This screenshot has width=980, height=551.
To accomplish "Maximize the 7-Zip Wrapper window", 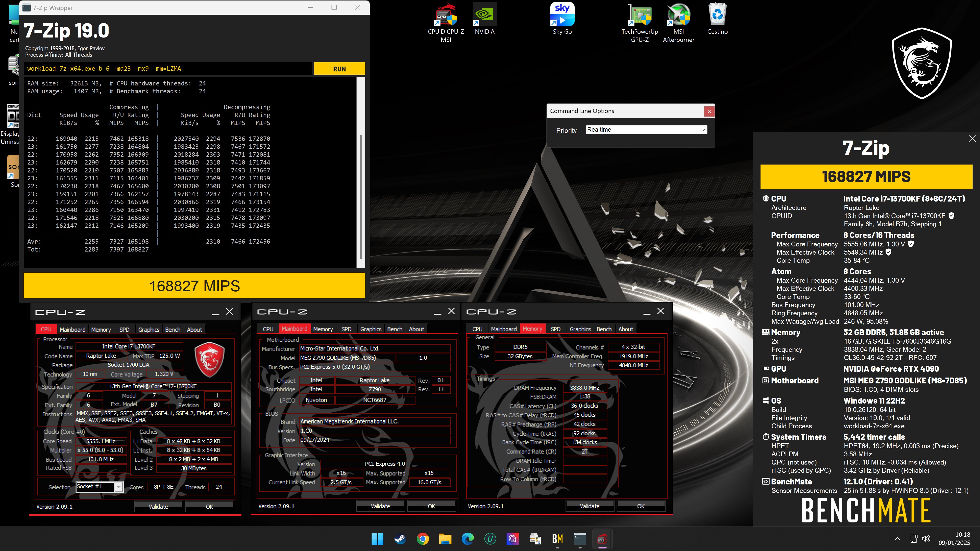I will 334,8.
